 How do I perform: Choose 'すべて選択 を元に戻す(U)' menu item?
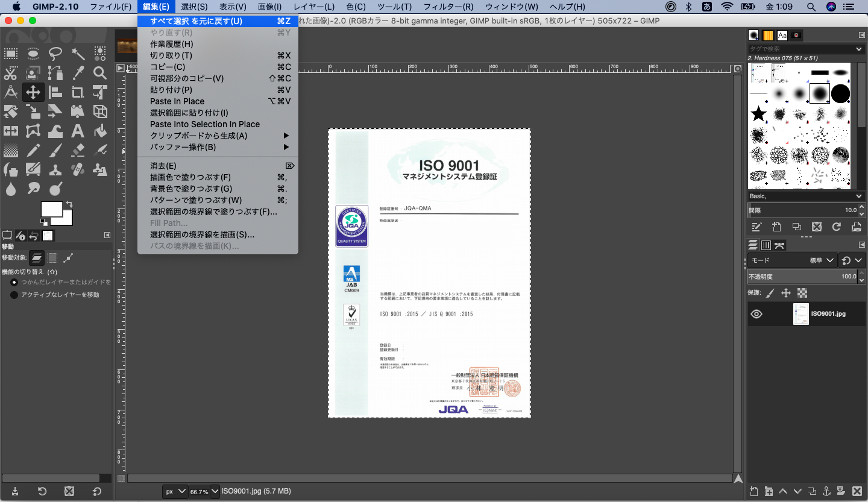pos(218,21)
